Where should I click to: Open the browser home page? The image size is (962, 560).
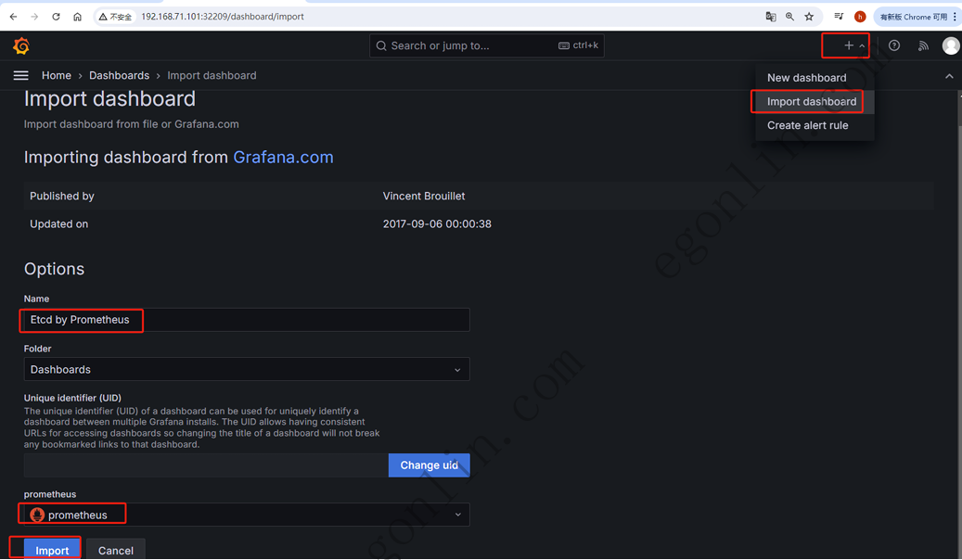(77, 17)
